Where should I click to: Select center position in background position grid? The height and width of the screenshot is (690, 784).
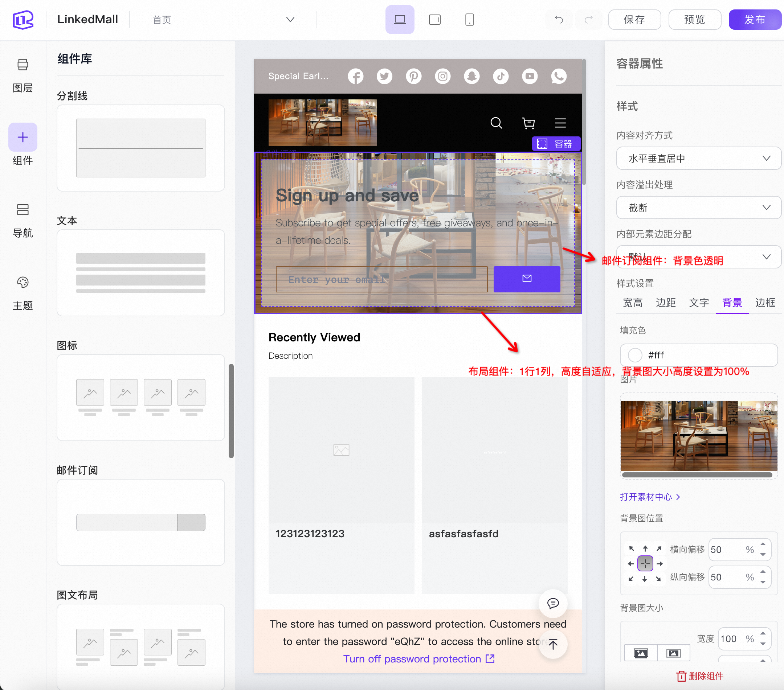(645, 563)
